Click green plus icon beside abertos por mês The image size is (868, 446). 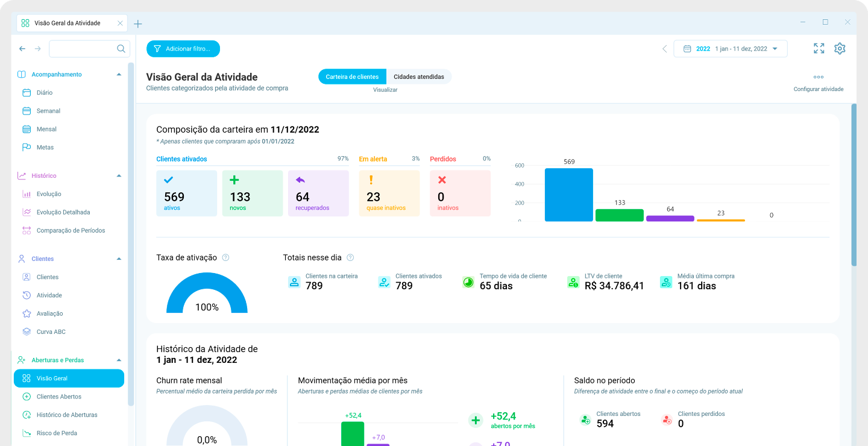(476, 420)
